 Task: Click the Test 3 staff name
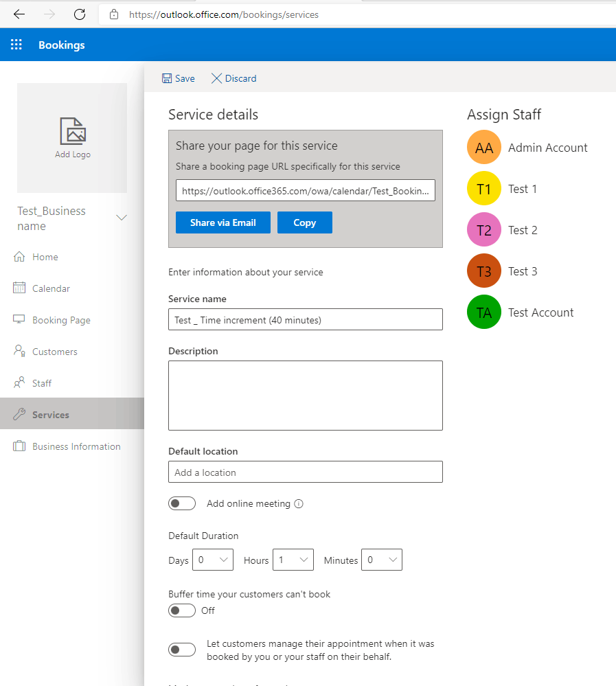(x=523, y=271)
